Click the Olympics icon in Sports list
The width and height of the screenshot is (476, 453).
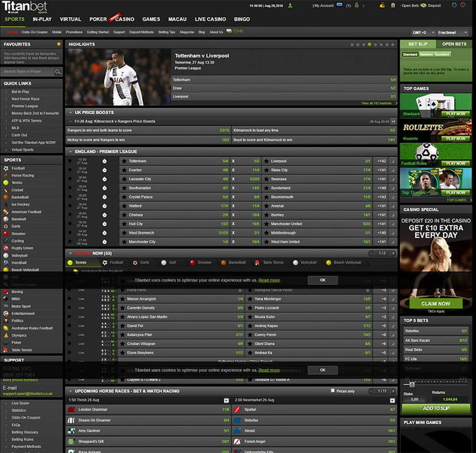[6, 335]
